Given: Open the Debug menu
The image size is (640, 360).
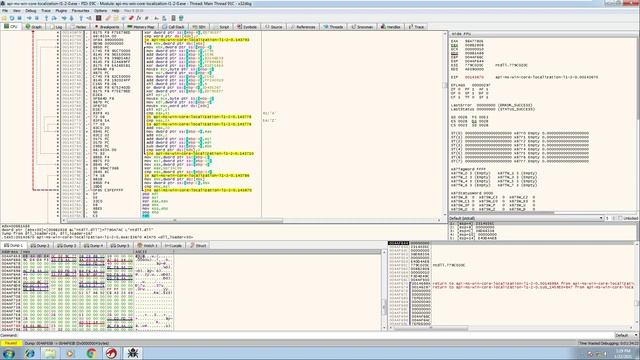Looking at the screenshot, I should point(31,11).
